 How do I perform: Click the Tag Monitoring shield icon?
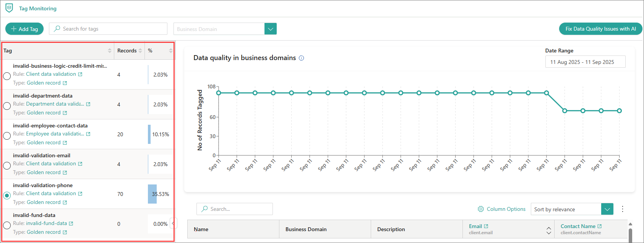click(9, 8)
